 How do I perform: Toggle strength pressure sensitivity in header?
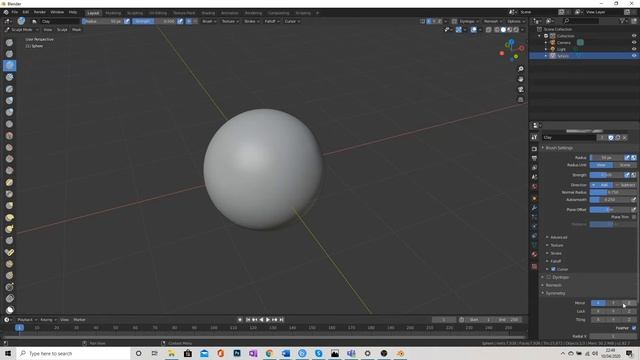pos(180,21)
